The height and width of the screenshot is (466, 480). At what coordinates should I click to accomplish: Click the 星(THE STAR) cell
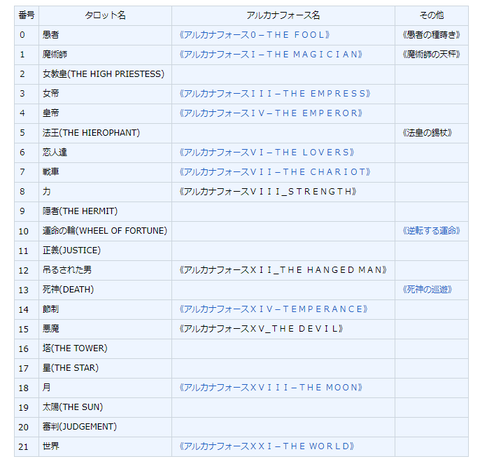(105, 368)
